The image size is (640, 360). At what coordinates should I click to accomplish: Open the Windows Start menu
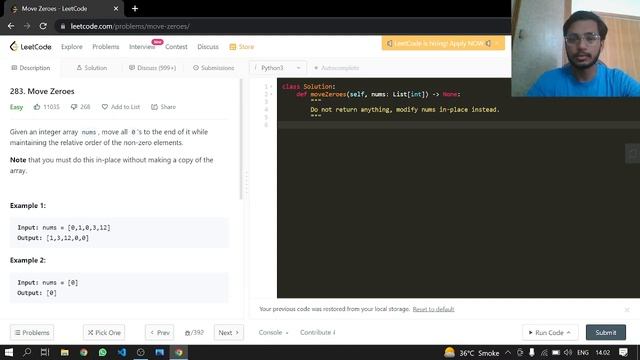(x=9, y=352)
